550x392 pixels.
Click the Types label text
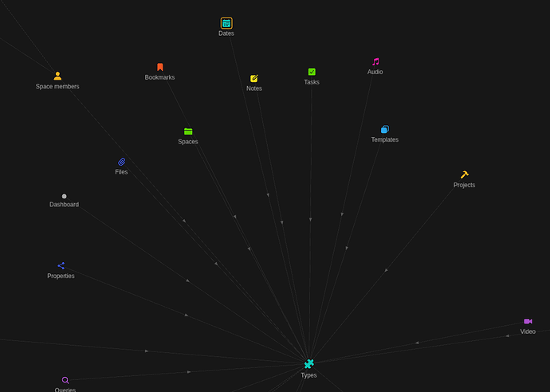coord(308,375)
